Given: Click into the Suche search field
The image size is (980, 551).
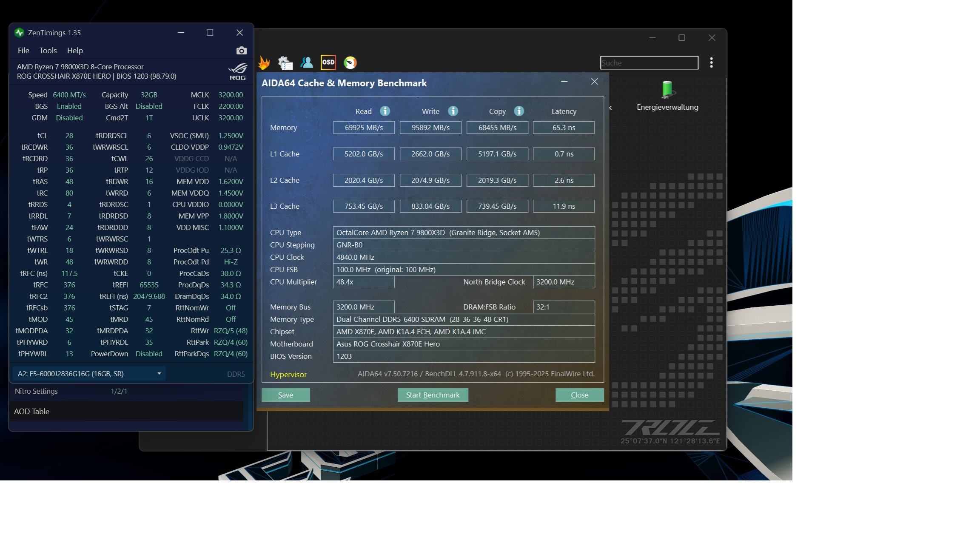Looking at the screenshot, I should (649, 63).
